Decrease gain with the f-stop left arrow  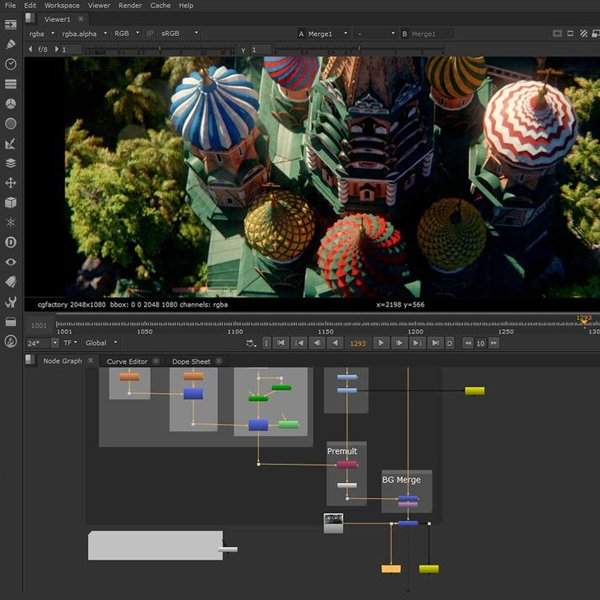[x=31, y=49]
